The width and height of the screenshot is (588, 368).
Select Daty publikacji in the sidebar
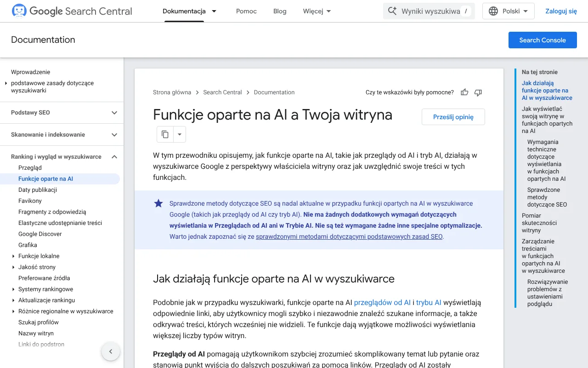(38, 190)
